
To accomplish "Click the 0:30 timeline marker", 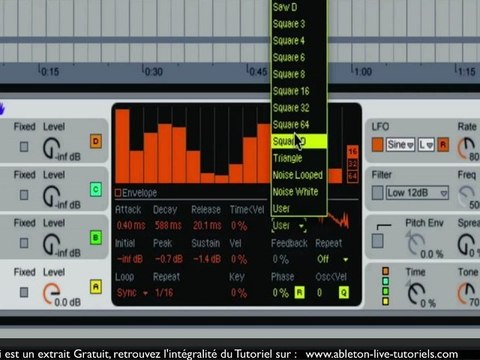I will click(152, 71).
